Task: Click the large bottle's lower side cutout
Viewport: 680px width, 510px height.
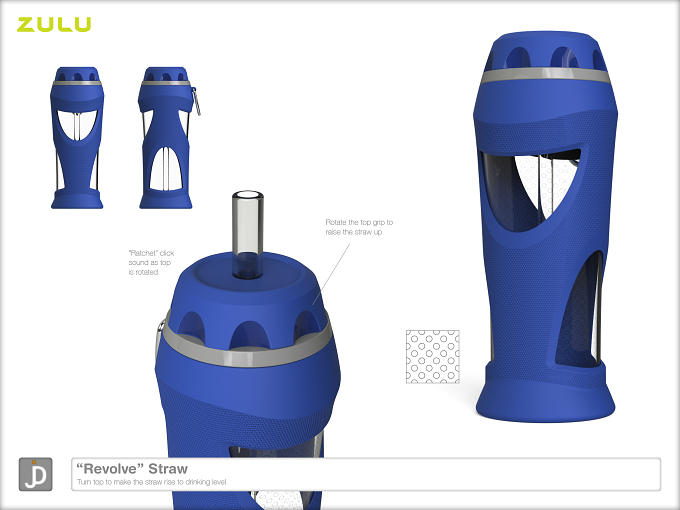Action: click(x=579, y=310)
